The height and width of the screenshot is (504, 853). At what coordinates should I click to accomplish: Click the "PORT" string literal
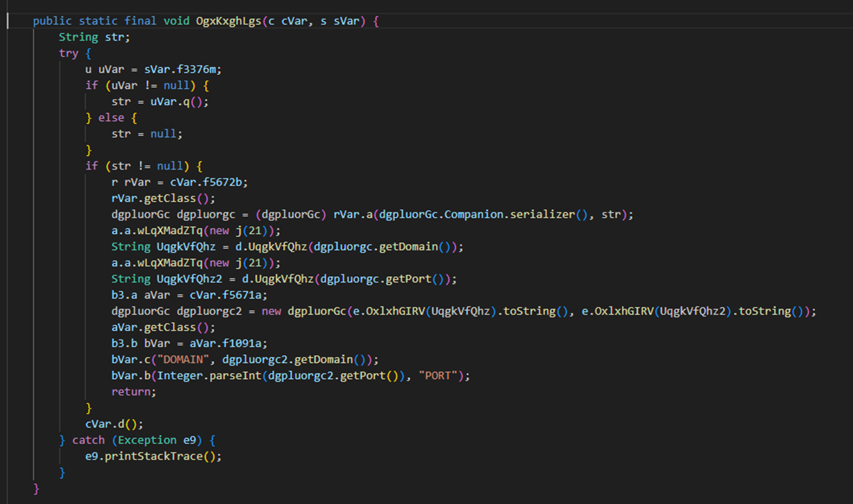438,375
